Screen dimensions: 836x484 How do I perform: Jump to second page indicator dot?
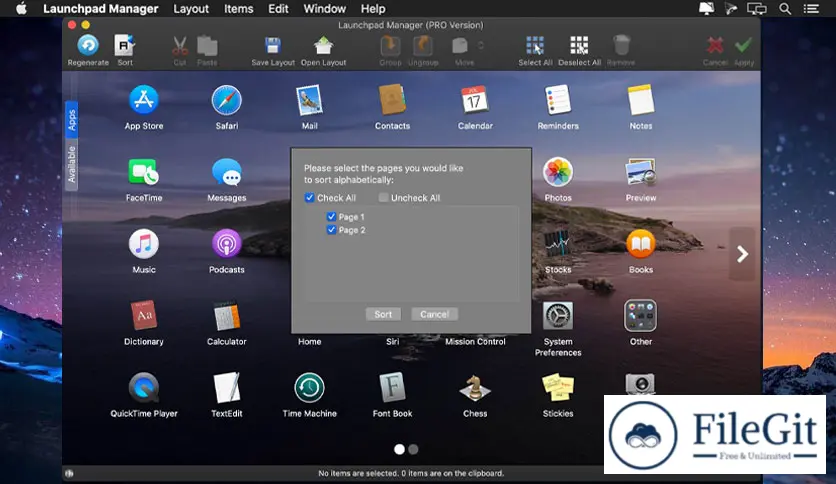coord(413,449)
